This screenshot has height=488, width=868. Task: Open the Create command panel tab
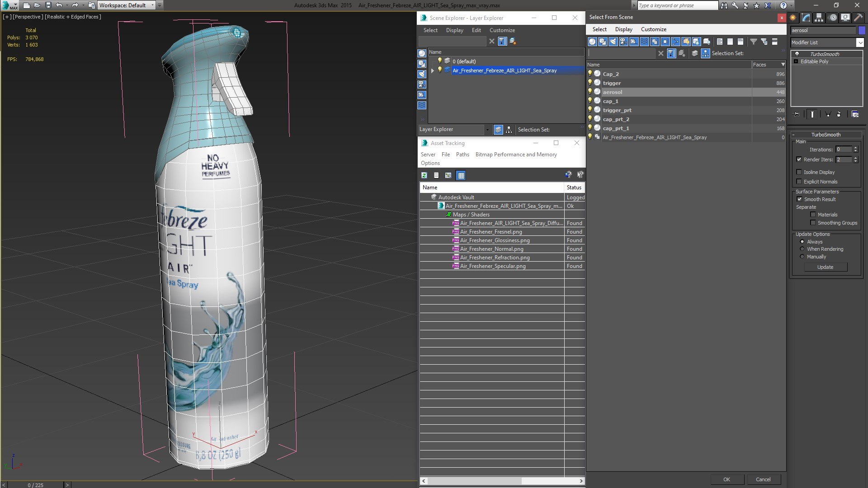point(793,18)
